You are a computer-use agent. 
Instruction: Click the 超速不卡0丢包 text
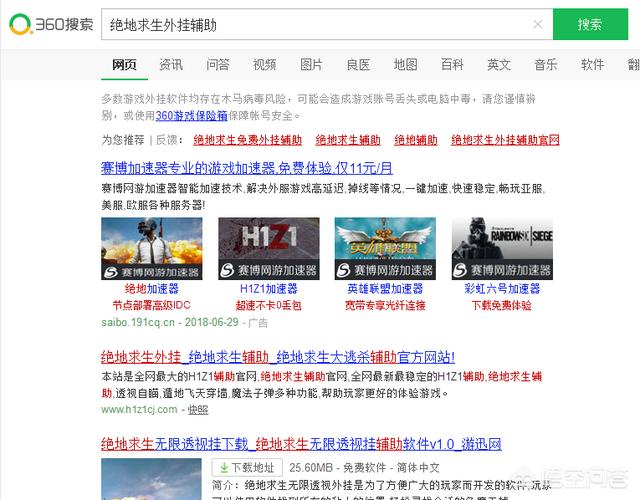[268, 305]
